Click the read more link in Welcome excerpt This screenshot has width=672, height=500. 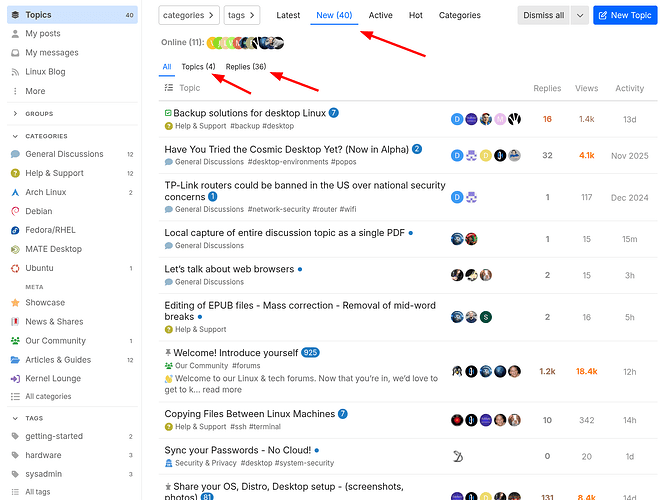(x=222, y=390)
